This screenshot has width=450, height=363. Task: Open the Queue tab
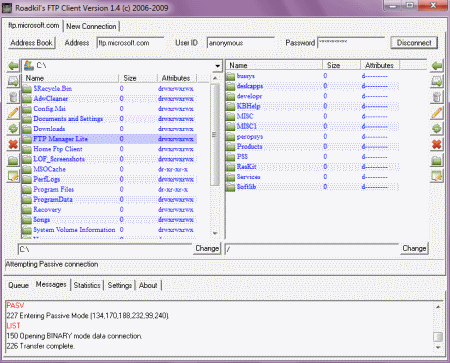coord(18,285)
